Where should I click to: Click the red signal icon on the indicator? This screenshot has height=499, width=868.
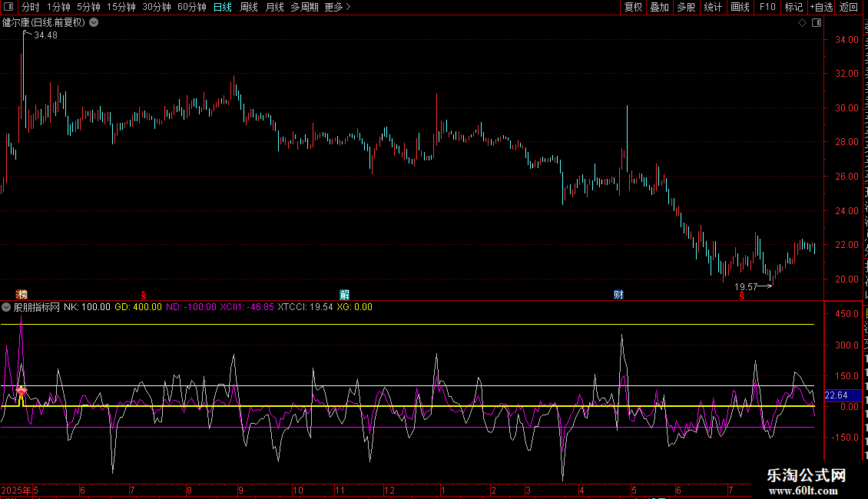[x=21, y=392]
